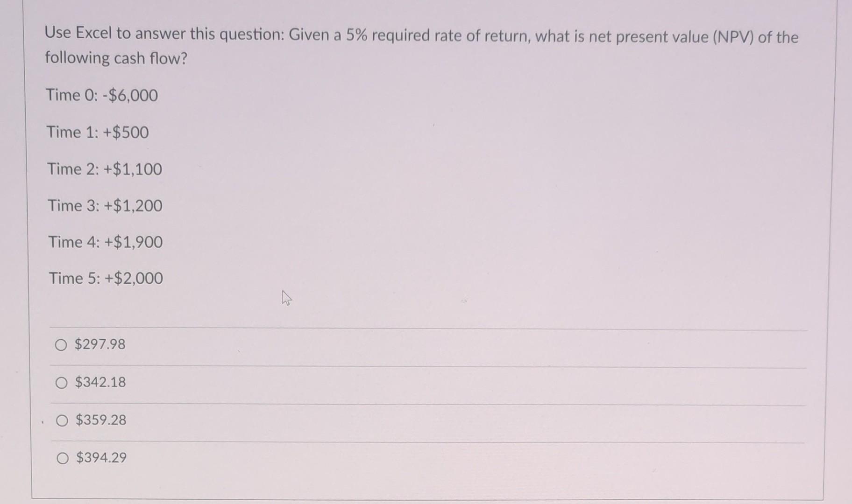
Task: Select the $297.98 answer option
Action: pos(61,346)
